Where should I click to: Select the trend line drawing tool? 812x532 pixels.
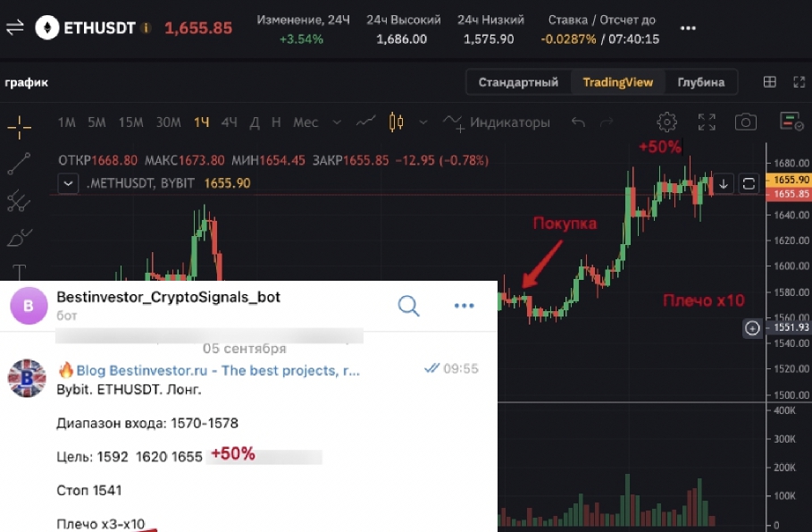click(19, 164)
